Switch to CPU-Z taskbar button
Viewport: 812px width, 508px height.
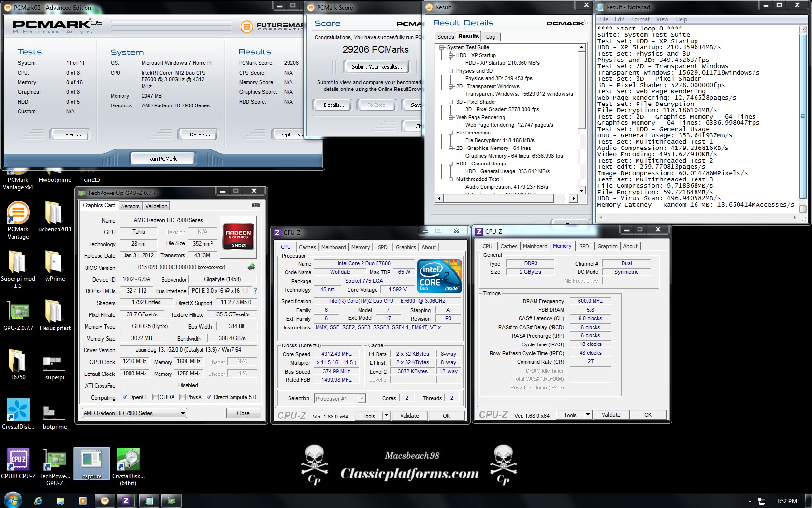pyautogui.click(x=126, y=501)
